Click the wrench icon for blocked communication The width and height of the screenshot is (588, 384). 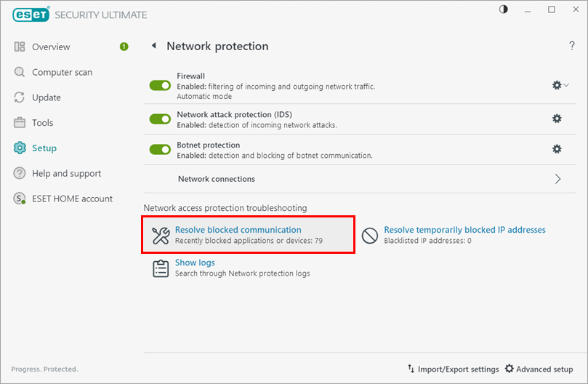[x=161, y=235]
